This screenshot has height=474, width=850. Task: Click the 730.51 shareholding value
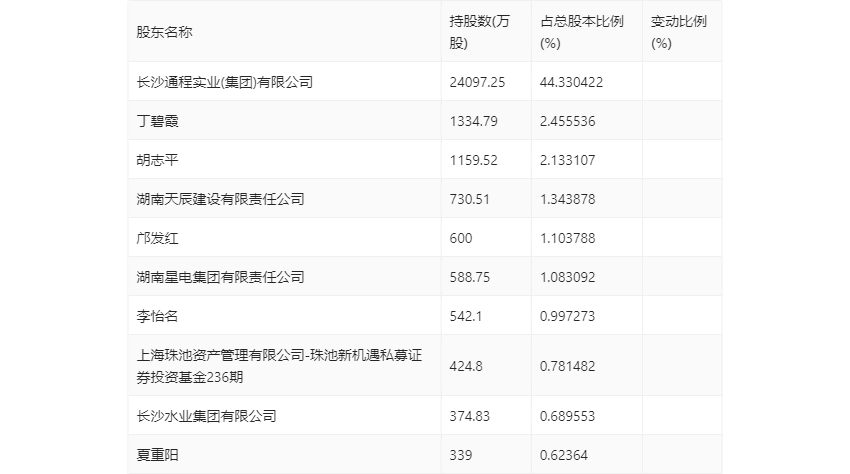click(469, 199)
